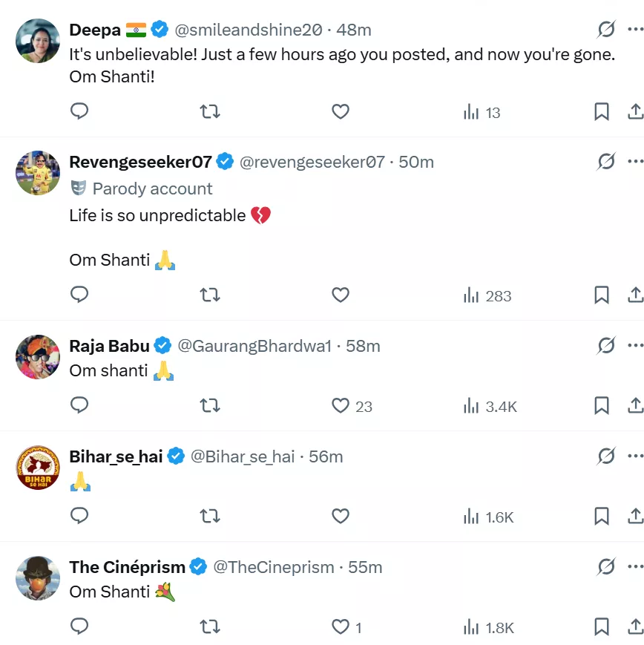Viewport: 644px width, 645px height.
Task: Open more options for Bihar_se_hai's tweet
Action: [635, 456]
